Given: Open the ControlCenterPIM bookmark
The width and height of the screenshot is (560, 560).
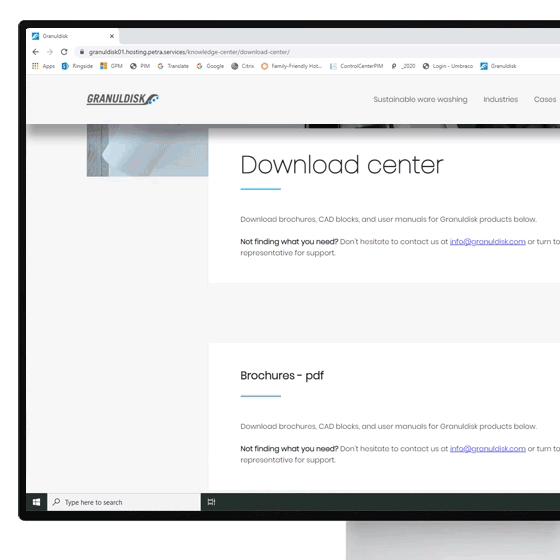Looking at the screenshot, I should 356,66.
